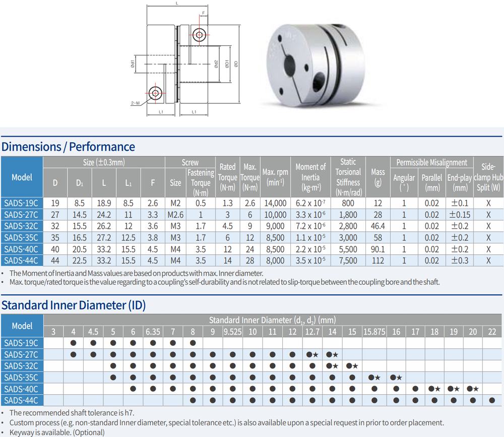Select the "Permissible Misalignment" header
This screenshot has width=504, height=437.
(432, 162)
